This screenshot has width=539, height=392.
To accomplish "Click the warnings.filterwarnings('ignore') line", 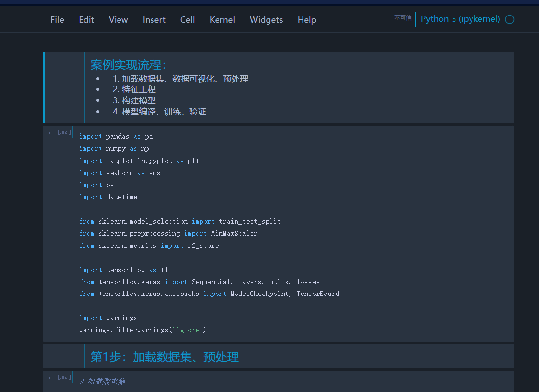I will (142, 330).
